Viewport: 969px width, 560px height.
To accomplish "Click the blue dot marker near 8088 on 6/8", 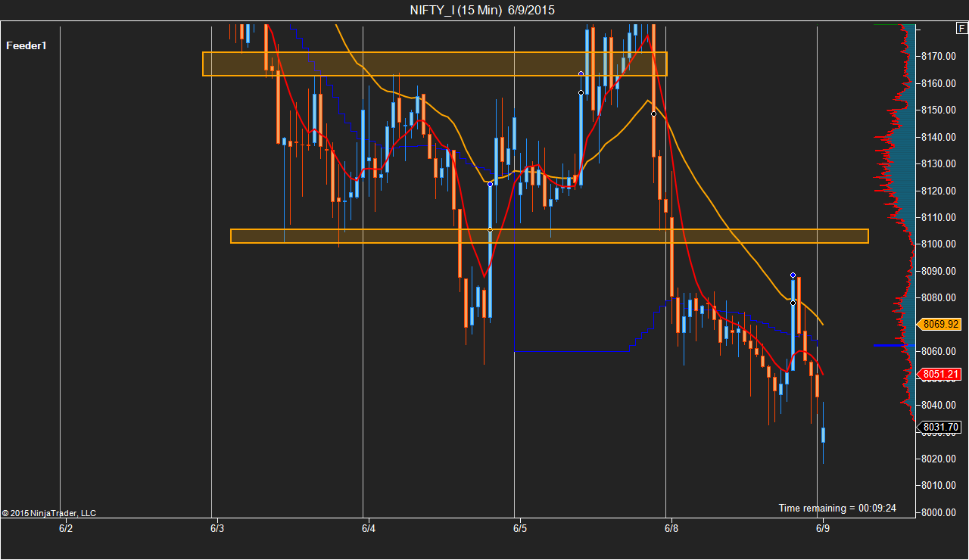I will coord(793,275).
